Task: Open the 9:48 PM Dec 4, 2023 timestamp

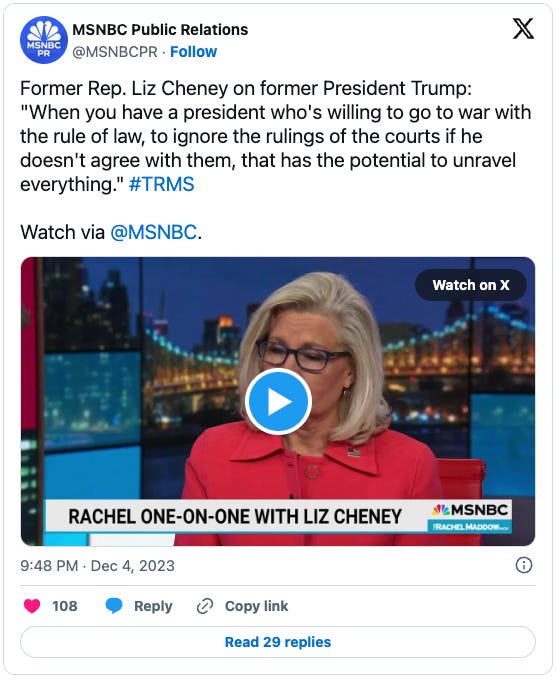Action: 97,566
